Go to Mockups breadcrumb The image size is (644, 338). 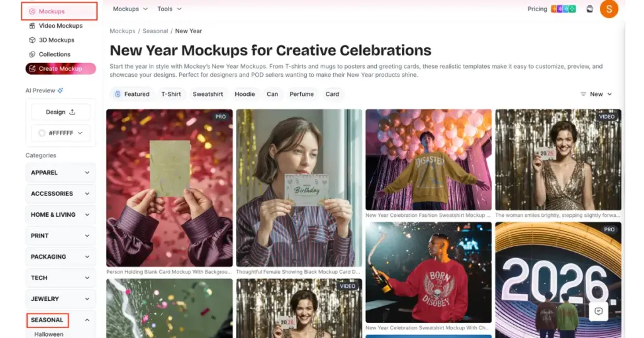123,31
